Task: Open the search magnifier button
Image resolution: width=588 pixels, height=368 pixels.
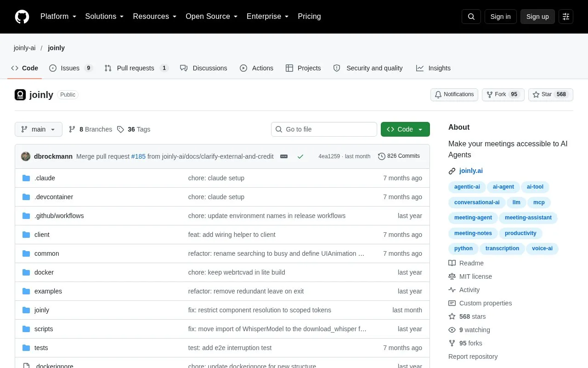Action: coord(471,17)
